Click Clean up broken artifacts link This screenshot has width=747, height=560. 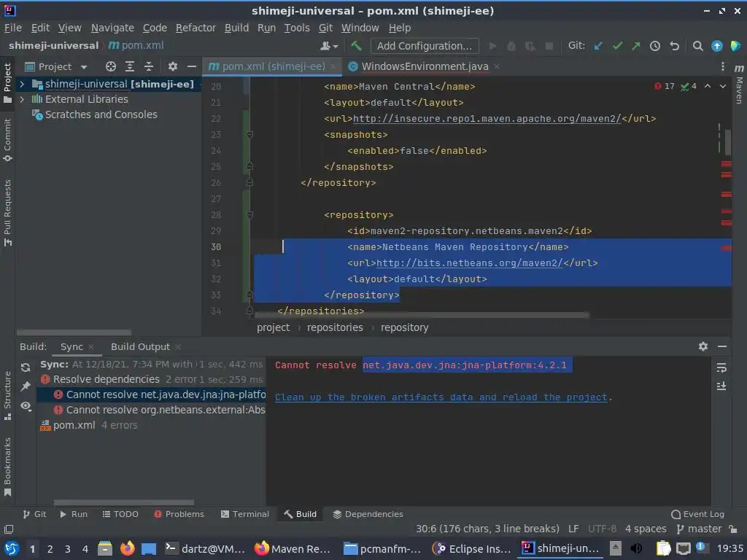point(441,397)
